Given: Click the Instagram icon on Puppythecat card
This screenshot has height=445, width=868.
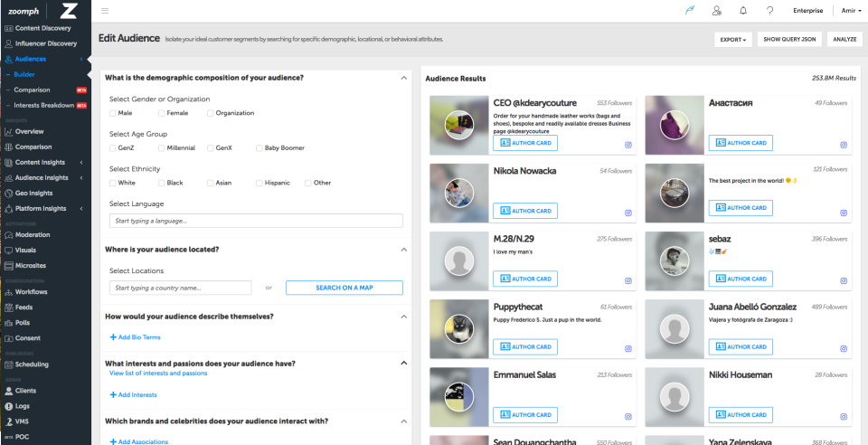Looking at the screenshot, I should click(x=628, y=349).
